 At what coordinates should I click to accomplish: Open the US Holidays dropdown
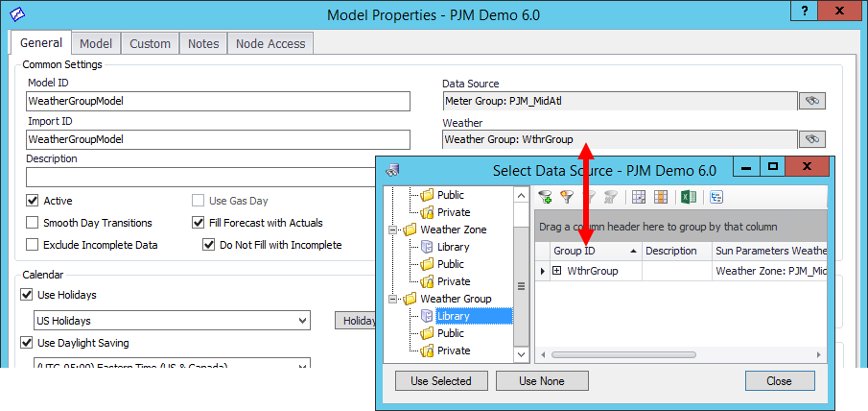[302, 320]
